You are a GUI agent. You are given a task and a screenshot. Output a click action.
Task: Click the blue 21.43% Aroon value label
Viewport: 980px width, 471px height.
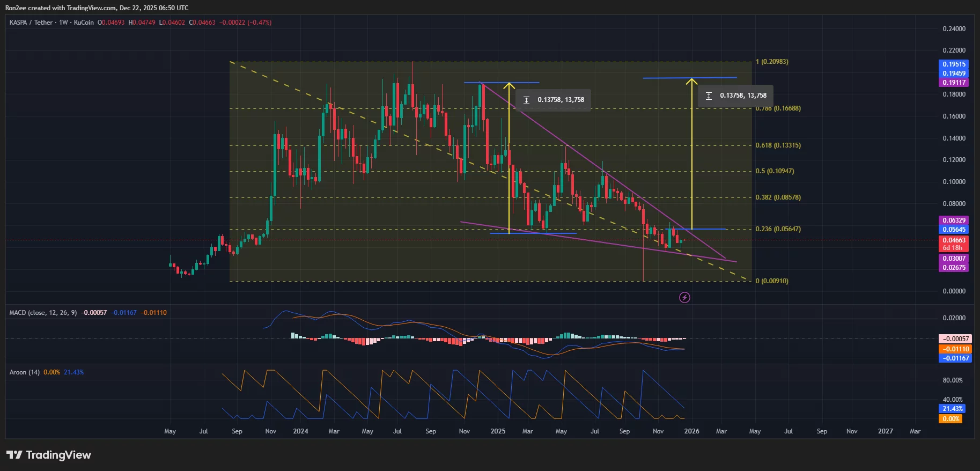point(953,409)
